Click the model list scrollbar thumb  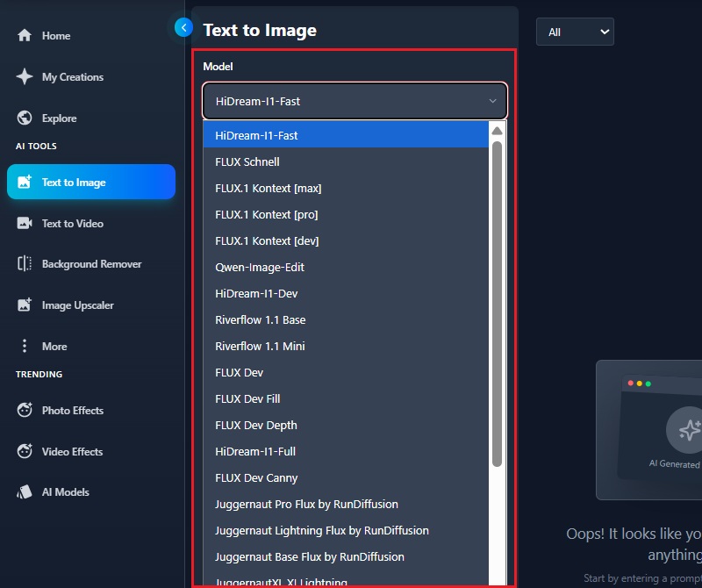(x=497, y=304)
